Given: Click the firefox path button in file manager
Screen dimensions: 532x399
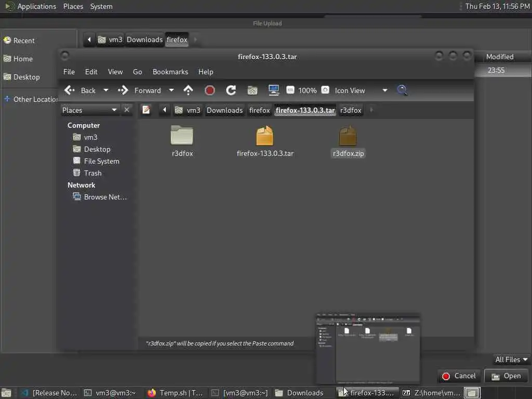Looking at the screenshot, I should pyautogui.click(x=260, y=110).
